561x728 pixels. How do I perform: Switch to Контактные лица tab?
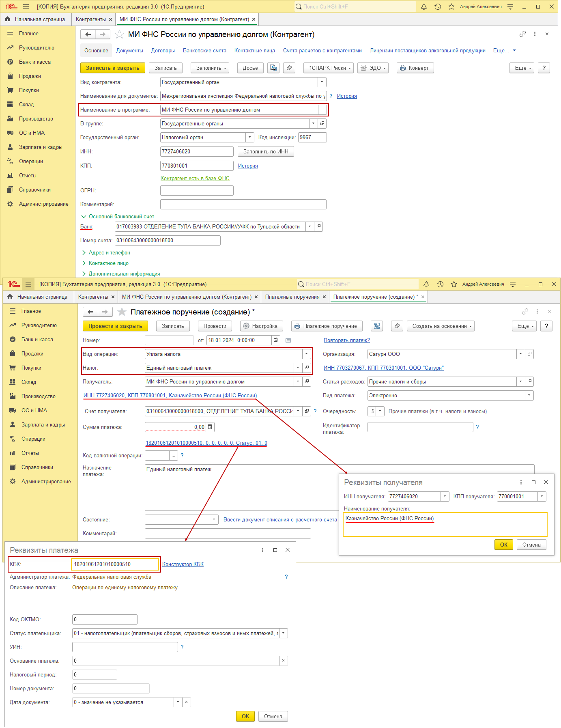coord(255,51)
